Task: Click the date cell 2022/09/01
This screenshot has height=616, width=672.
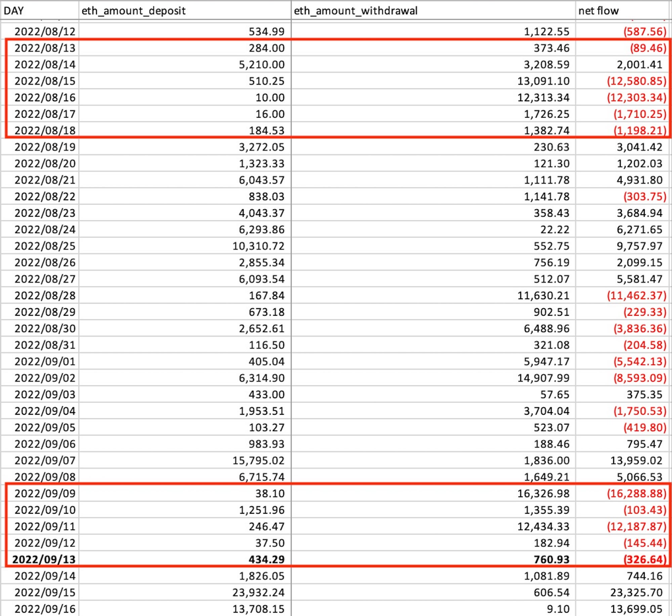Action: (45, 361)
